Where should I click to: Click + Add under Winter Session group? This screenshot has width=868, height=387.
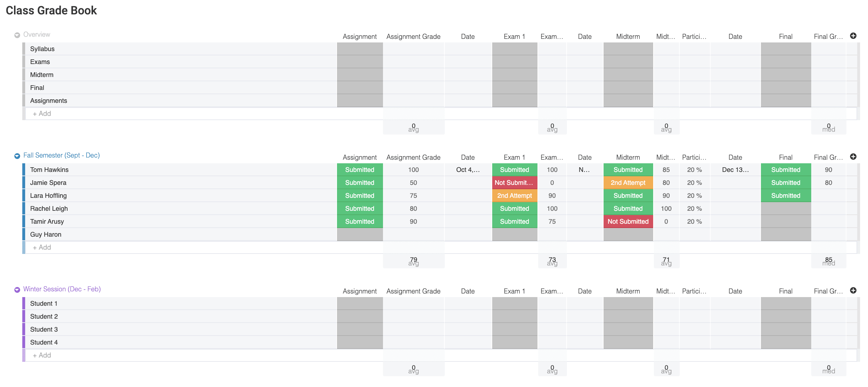[42, 355]
